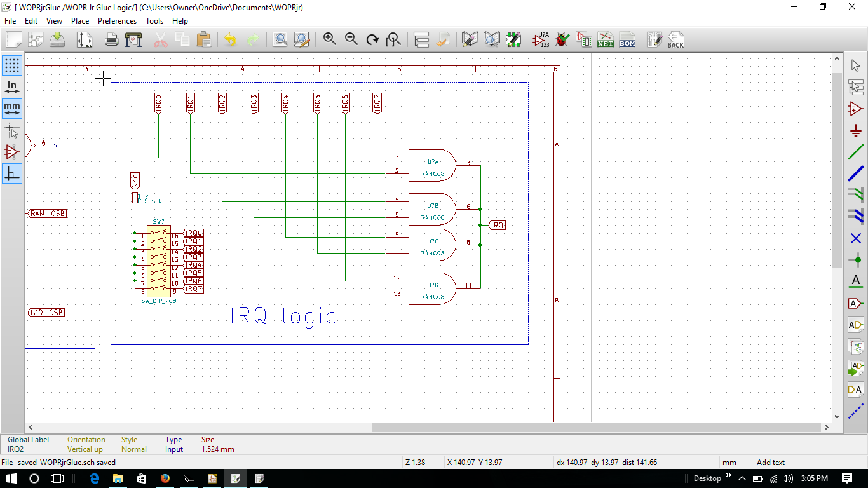Set units to millimeters
868x488 pixels.
(12, 109)
